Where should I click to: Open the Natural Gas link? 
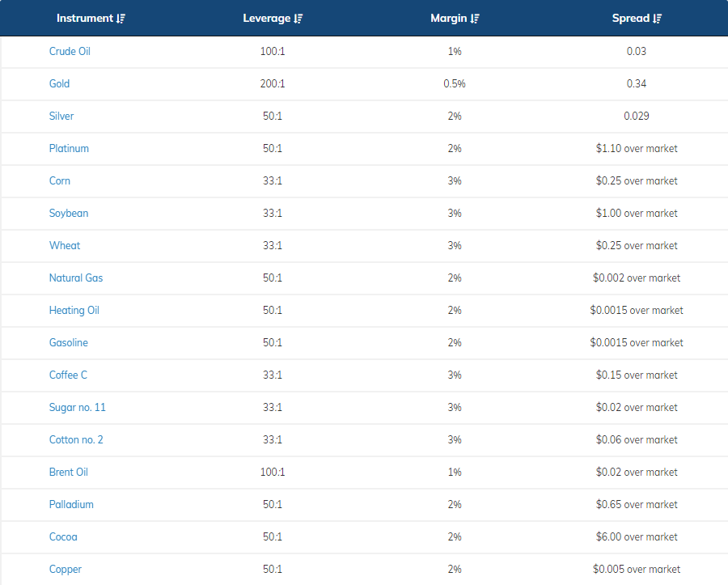76,278
